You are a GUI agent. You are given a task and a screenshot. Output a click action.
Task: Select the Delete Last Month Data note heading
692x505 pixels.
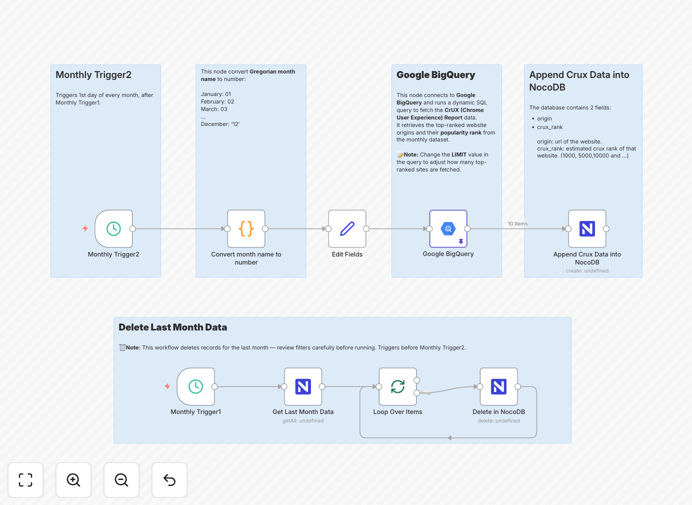(x=173, y=327)
